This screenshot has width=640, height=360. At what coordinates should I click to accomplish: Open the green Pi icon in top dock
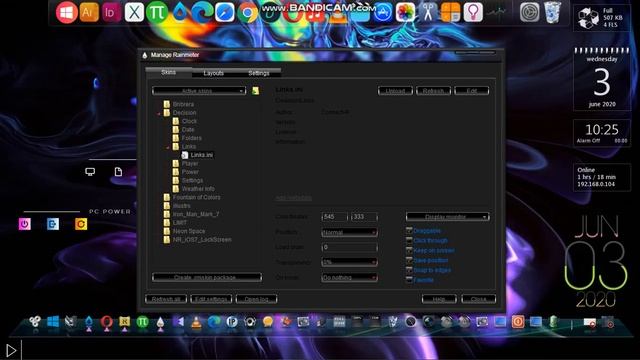coord(157,13)
